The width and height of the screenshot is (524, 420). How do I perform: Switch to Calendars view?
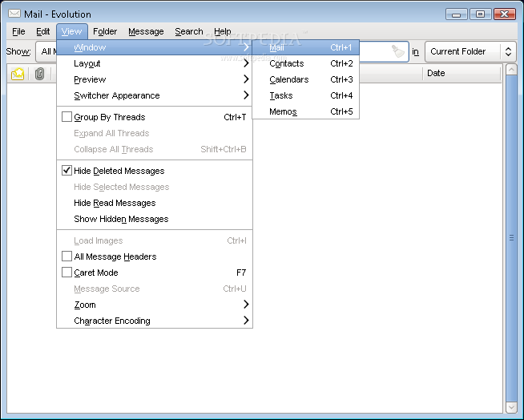pos(306,79)
